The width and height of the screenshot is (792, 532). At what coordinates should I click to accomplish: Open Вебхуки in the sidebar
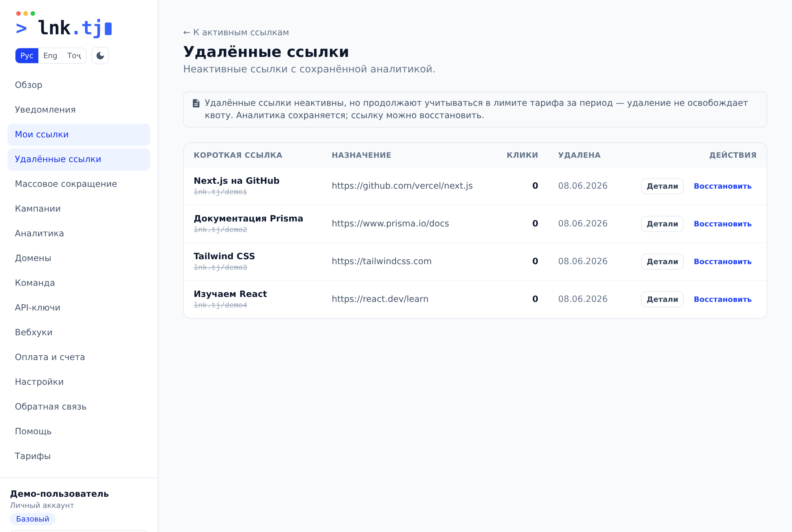tap(79, 333)
